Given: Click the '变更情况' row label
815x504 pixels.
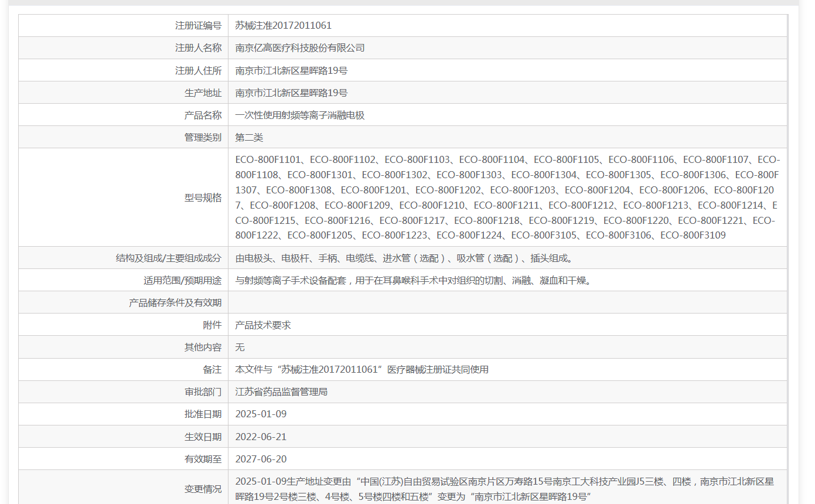Looking at the screenshot, I should coord(203,489).
